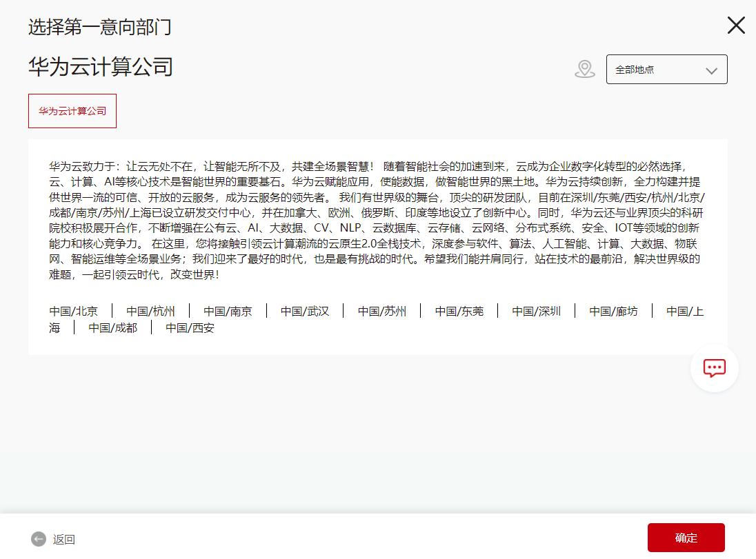Go back via 返回 link
Viewport: 756px width, 559px height.
tap(63, 539)
